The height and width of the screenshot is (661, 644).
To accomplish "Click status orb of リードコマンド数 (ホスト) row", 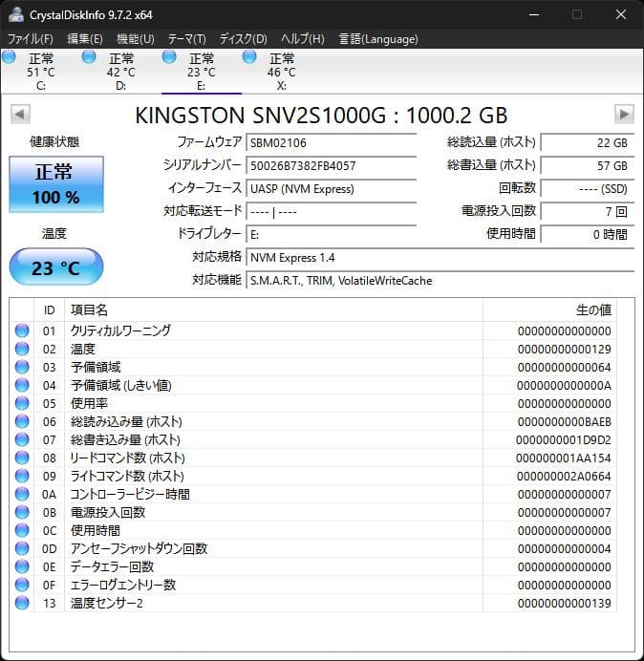I will pos(22,458).
